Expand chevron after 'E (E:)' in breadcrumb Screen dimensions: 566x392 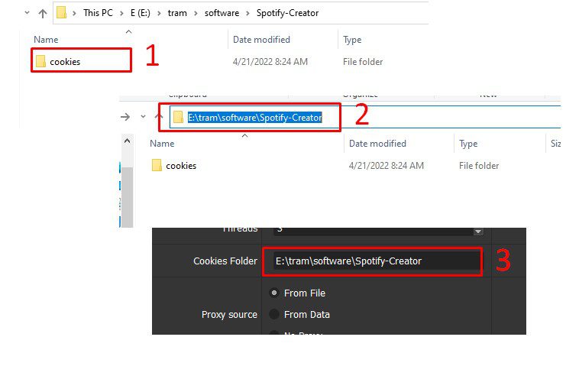click(x=159, y=13)
